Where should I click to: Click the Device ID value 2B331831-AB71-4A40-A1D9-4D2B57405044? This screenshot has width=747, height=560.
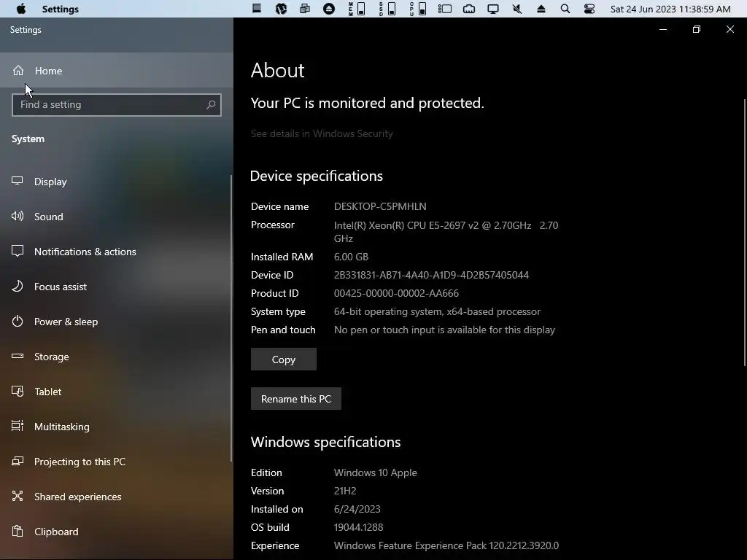click(431, 275)
